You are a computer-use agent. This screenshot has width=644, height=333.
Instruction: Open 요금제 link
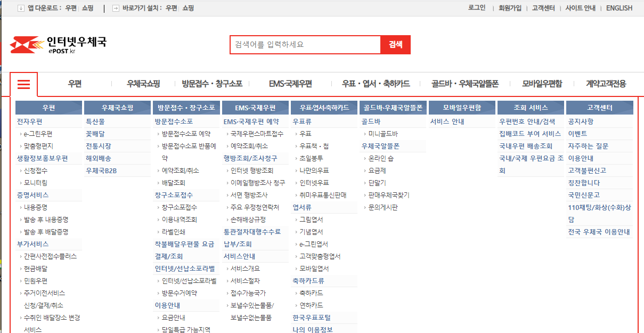point(377,170)
